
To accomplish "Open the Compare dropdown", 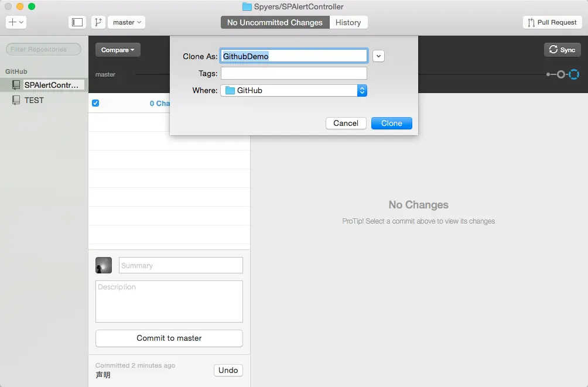I will pos(118,50).
